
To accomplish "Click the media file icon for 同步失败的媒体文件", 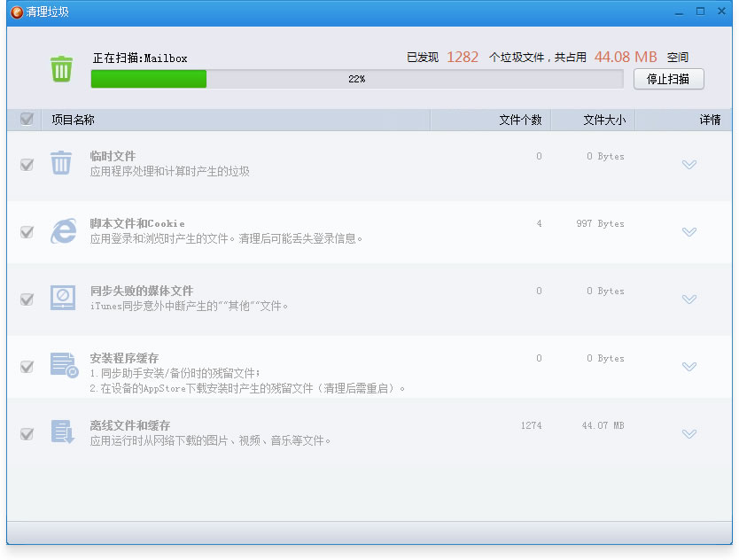I will 62,298.
